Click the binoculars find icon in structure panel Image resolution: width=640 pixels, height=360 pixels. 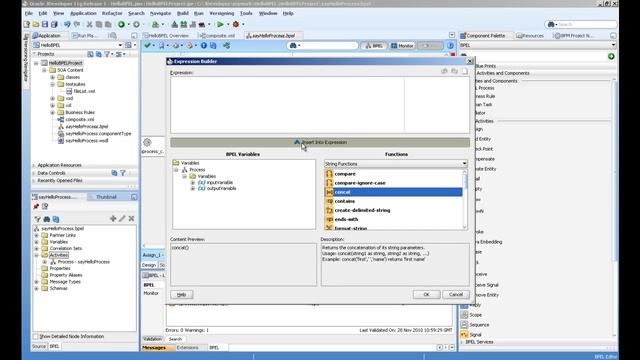click(x=47, y=219)
